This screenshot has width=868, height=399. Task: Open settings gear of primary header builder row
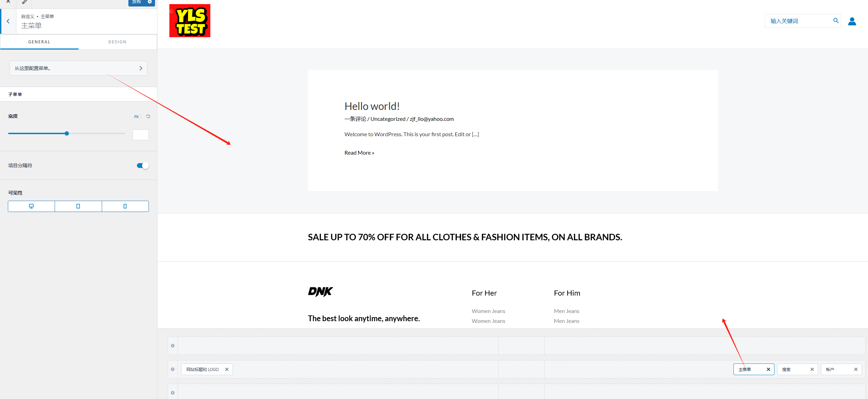(173, 369)
